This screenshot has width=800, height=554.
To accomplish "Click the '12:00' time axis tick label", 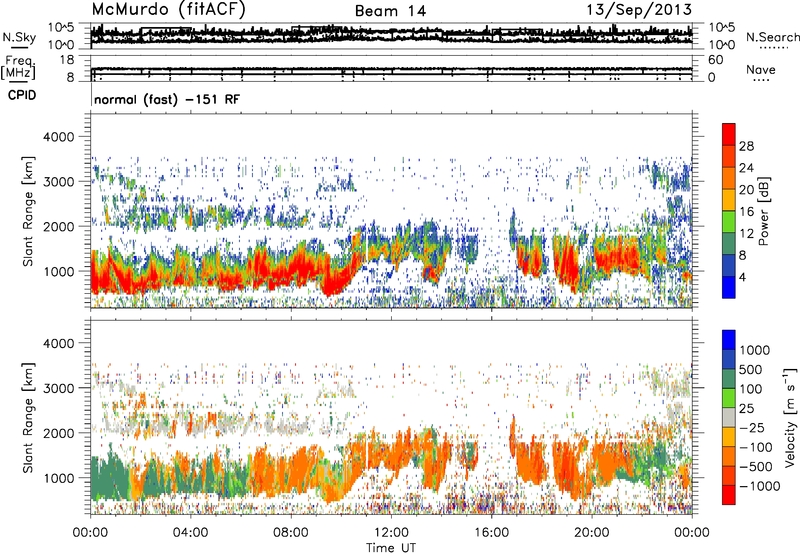I will pos(391,532).
